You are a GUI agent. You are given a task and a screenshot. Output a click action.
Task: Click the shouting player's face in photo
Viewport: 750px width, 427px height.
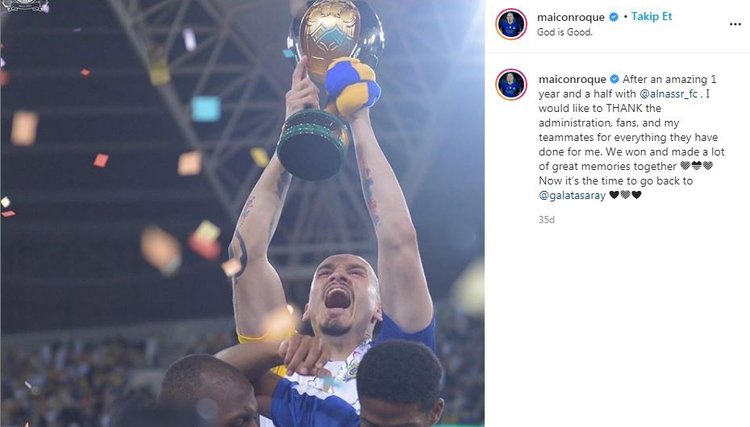click(341, 295)
